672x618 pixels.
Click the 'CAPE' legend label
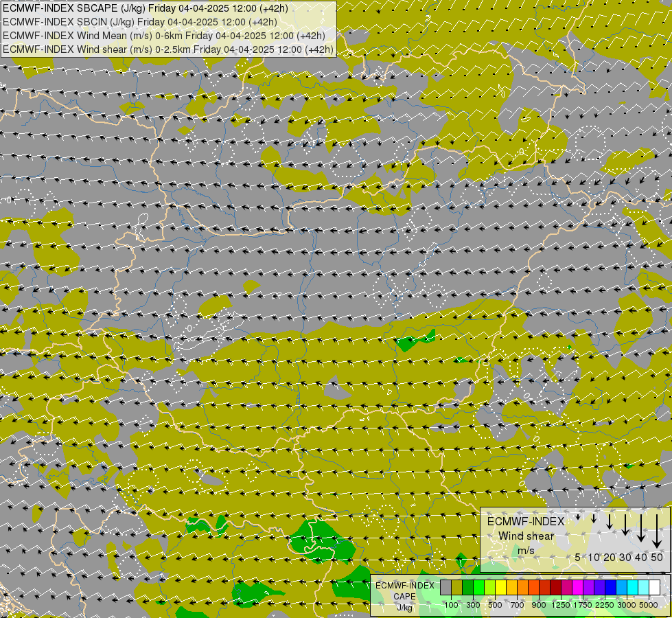click(x=404, y=596)
